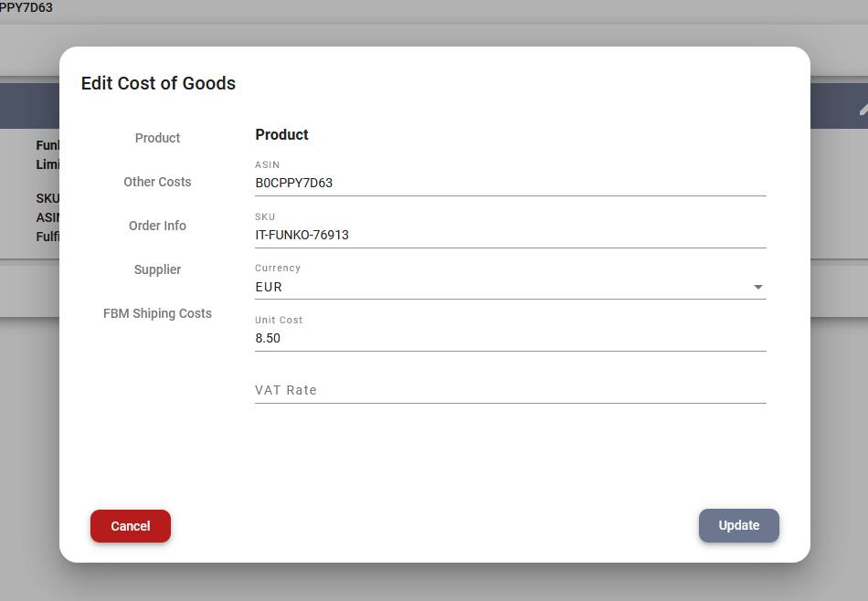Screen dimensions: 868x601
Task: Select the Supplier tab
Action: 157,269
